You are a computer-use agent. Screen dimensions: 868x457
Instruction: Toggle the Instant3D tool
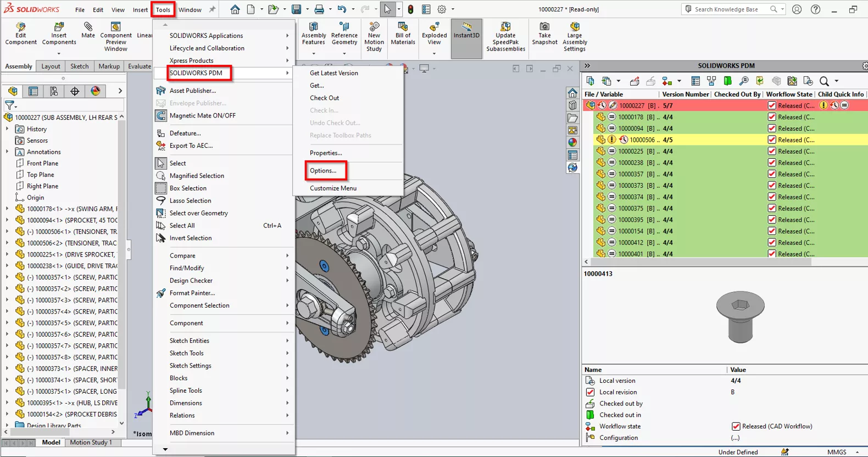tap(466, 38)
